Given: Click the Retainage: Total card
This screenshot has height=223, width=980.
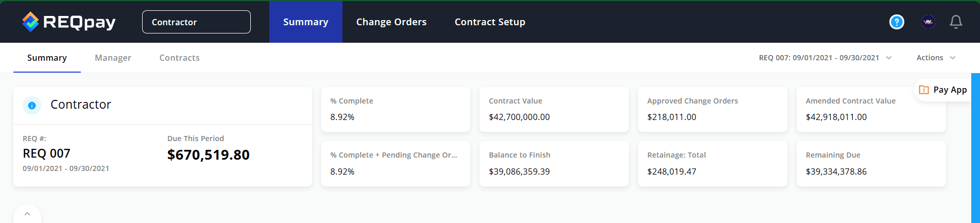Looking at the screenshot, I should point(712,163).
